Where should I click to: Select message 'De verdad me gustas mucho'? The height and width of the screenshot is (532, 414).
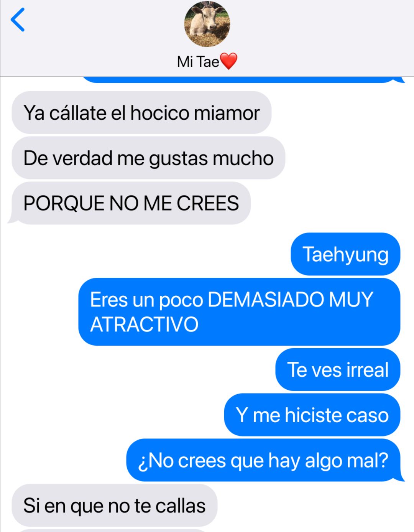(x=148, y=158)
